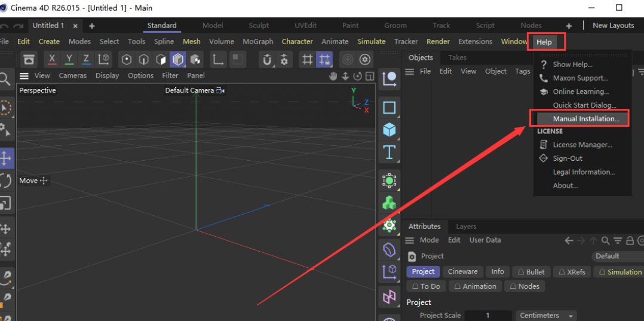Click the Project Scale value field
The width and height of the screenshot is (644, 321).
[488, 316]
